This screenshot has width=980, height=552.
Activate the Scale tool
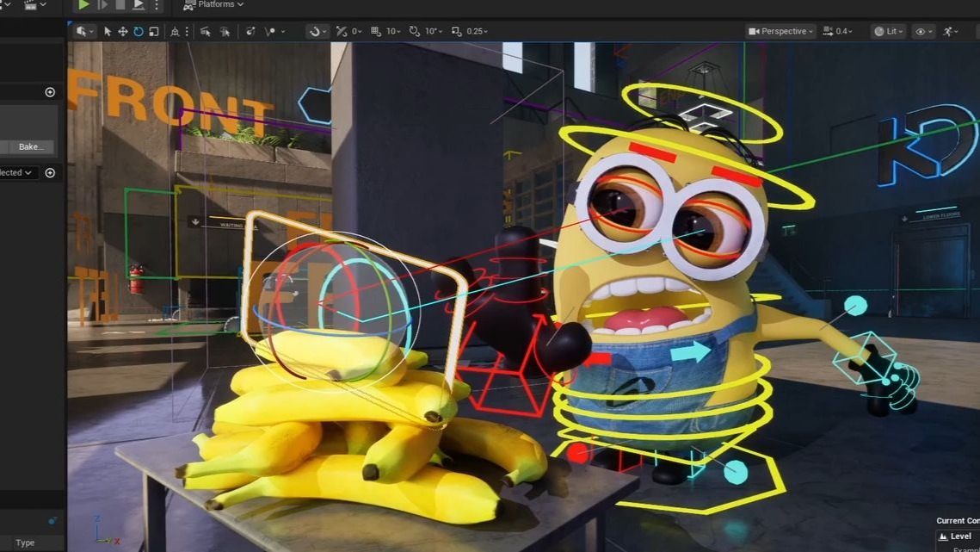pos(154,31)
